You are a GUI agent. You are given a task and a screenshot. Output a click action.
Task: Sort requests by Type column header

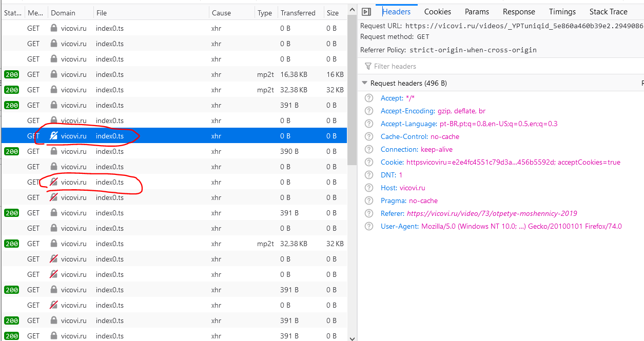point(266,13)
